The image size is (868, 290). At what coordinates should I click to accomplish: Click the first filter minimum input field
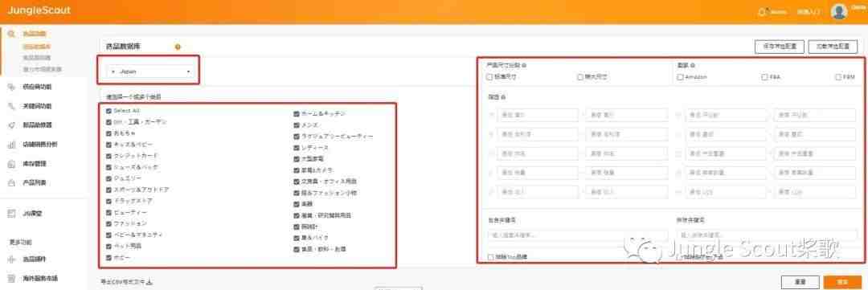537,115
